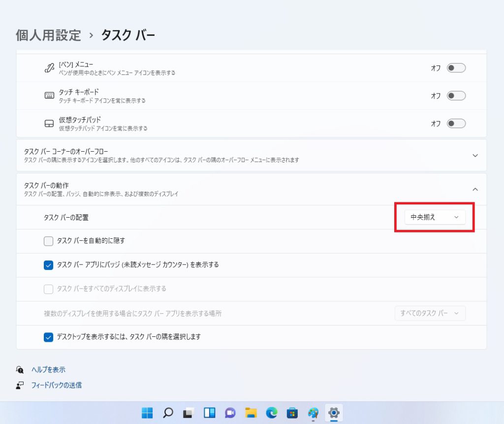
Task: Toggle the 仮想タッチパッド switch
Action: 456,124
